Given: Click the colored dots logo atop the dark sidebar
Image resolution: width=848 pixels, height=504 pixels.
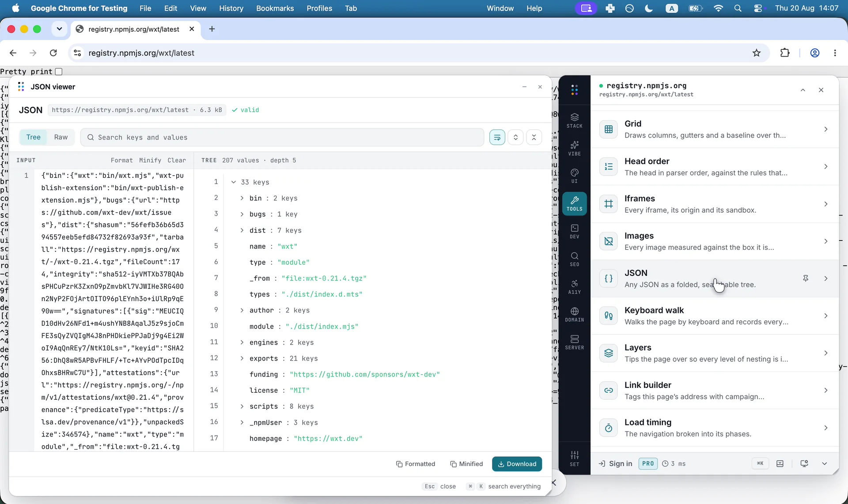Looking at the screenshot, I should pyautogui.click(x=574, y=90).
